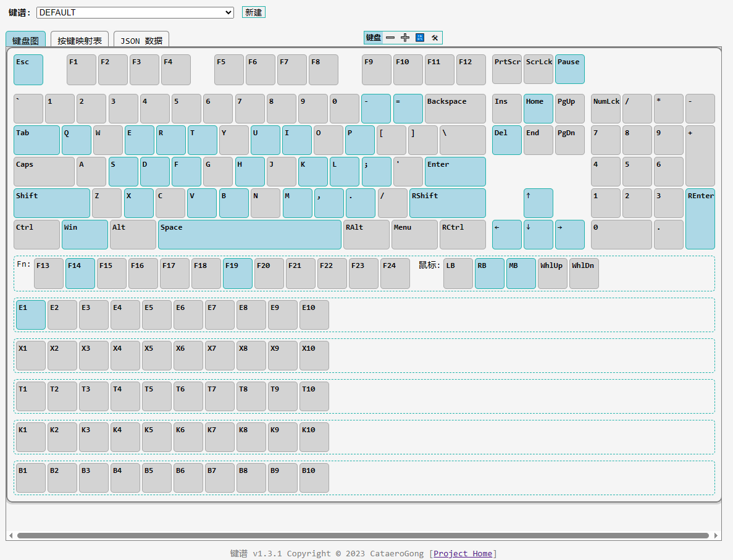
Task: Click the left arrow key
Action: tap(506, 235)
